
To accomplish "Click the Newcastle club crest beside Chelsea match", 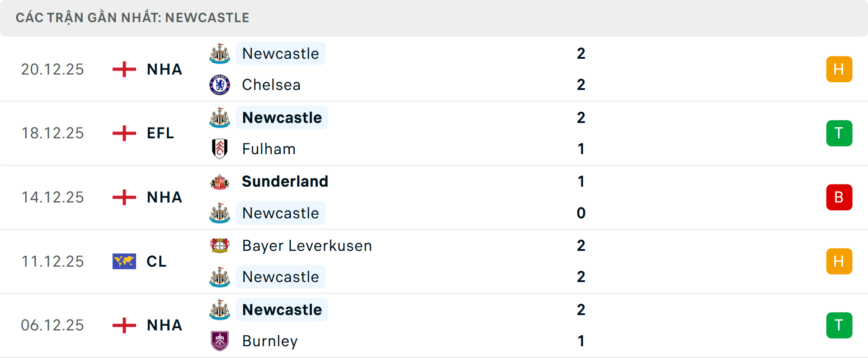I will point(220,53).
